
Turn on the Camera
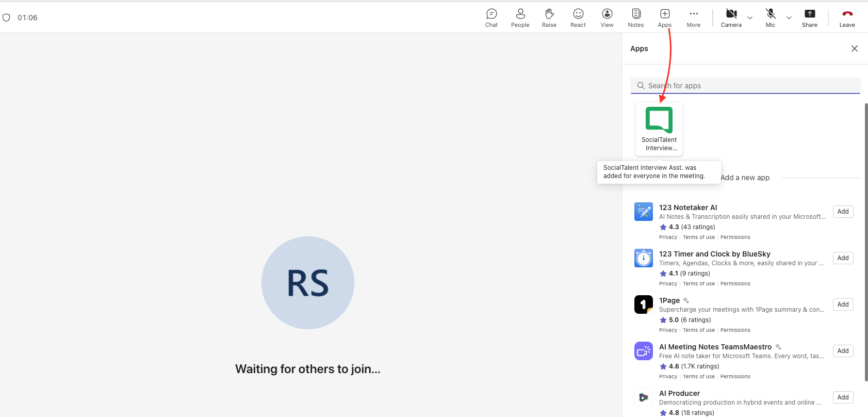click(x=731, y=18)
